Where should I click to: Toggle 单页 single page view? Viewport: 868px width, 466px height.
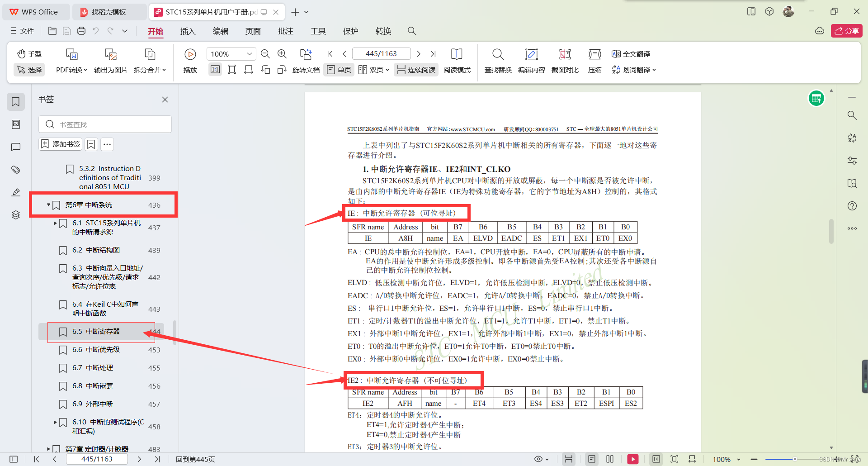[339, 70]
